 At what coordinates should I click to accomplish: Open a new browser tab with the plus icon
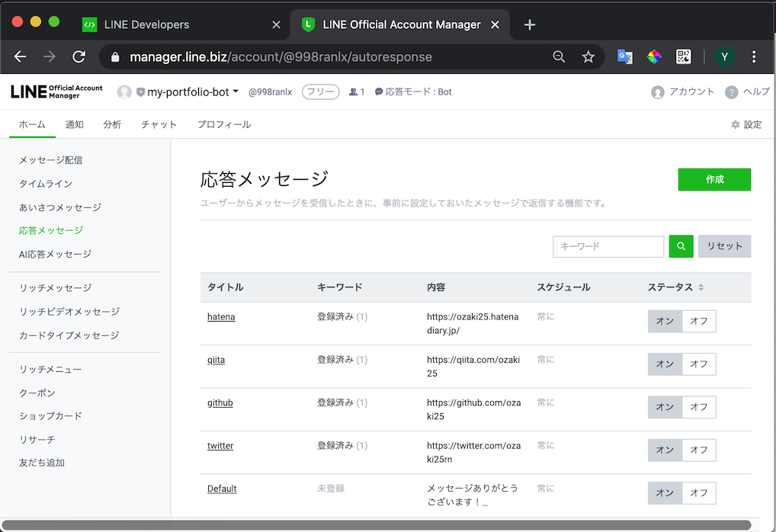point(530,24)
